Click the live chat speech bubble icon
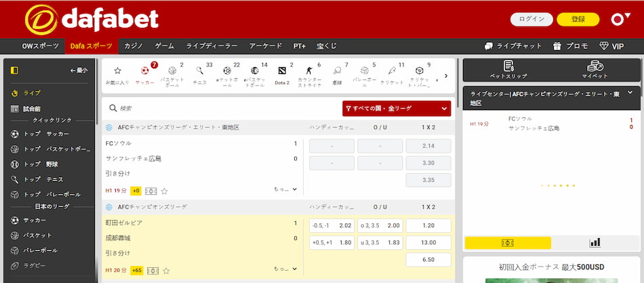This screenshot has height=283, width=644. [x=489, y=46]
